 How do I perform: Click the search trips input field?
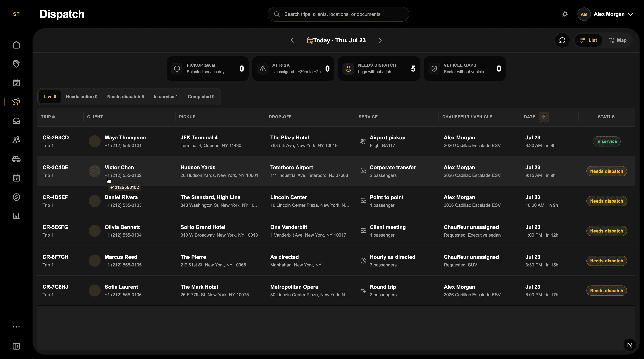pyautogui.click(x=338, y=14)
